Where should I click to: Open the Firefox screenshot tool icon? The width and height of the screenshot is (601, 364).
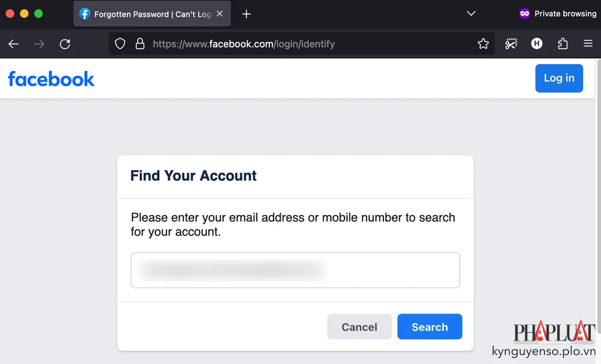pos(511,43)
